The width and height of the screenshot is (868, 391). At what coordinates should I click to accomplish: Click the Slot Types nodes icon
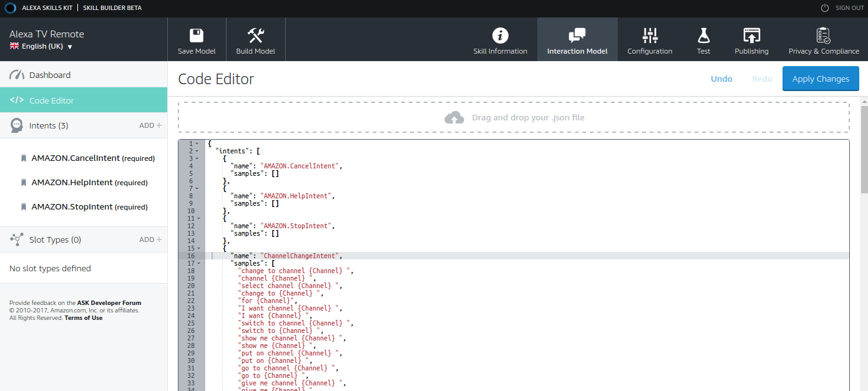[x=17, y=239]
